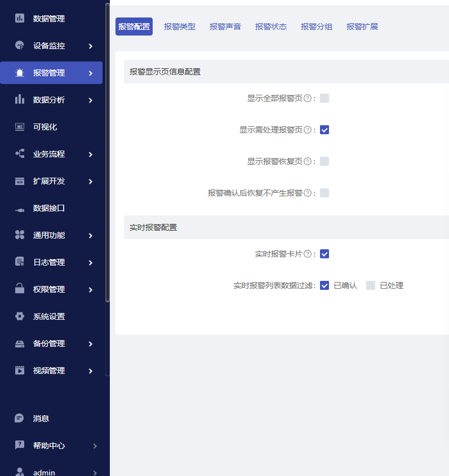Click the 业务流程 flow icon
Screen dimensions: 449x476
[20, 153]
